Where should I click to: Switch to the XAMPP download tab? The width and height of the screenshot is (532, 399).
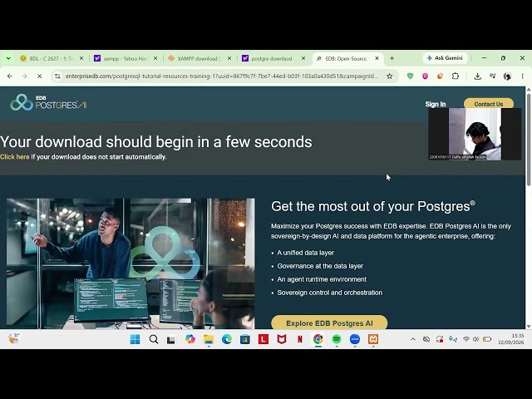198,58
